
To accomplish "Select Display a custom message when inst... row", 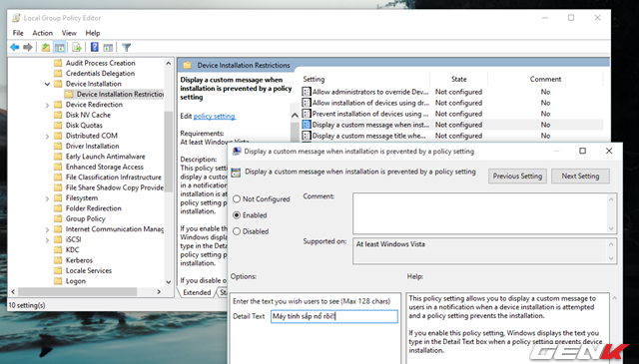I will (x=451, y=125).
